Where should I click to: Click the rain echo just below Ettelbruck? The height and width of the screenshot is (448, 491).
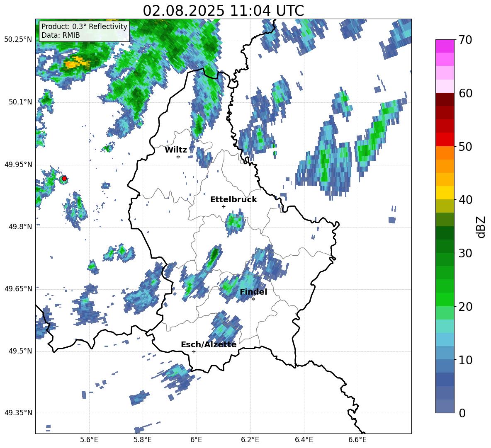point(235,222)
